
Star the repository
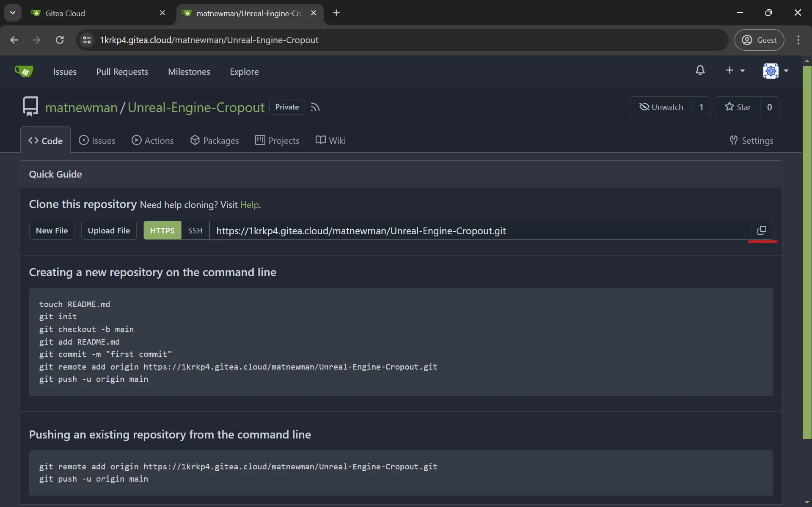pyautogui.click(x=738, y=107)
